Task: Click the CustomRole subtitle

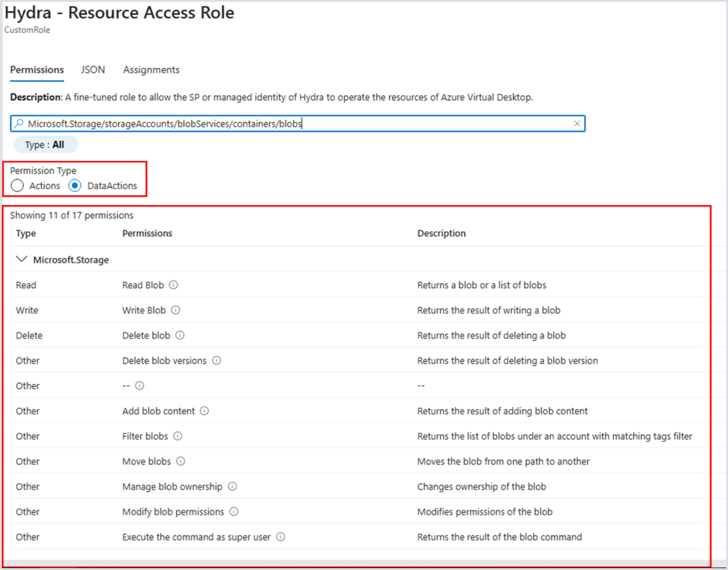Action: (27, 29)
